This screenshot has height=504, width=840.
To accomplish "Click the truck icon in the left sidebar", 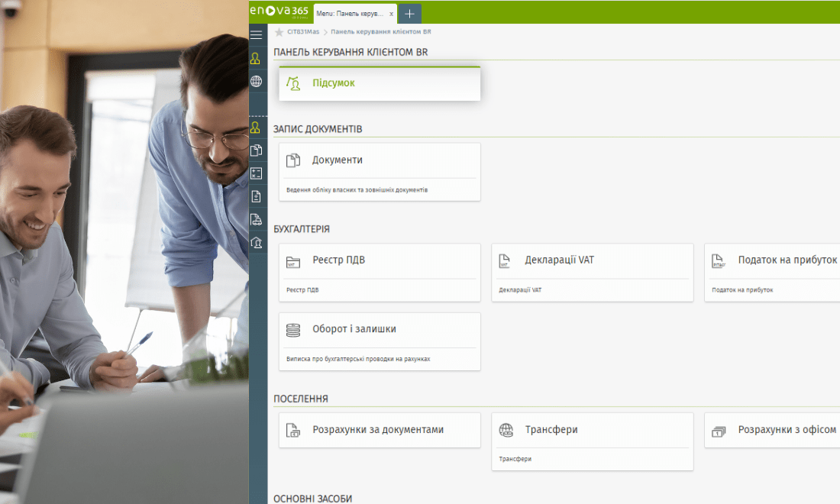I will click(x=257, y=220).
